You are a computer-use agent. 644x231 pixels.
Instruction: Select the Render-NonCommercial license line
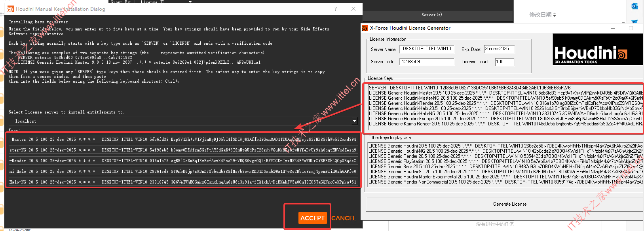click(506, 182)
